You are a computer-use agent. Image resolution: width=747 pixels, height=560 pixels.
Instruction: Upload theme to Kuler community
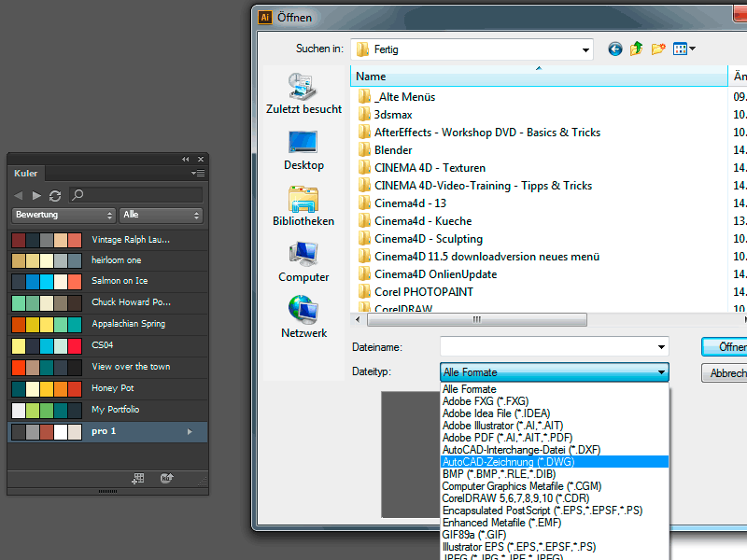point(167,478)
